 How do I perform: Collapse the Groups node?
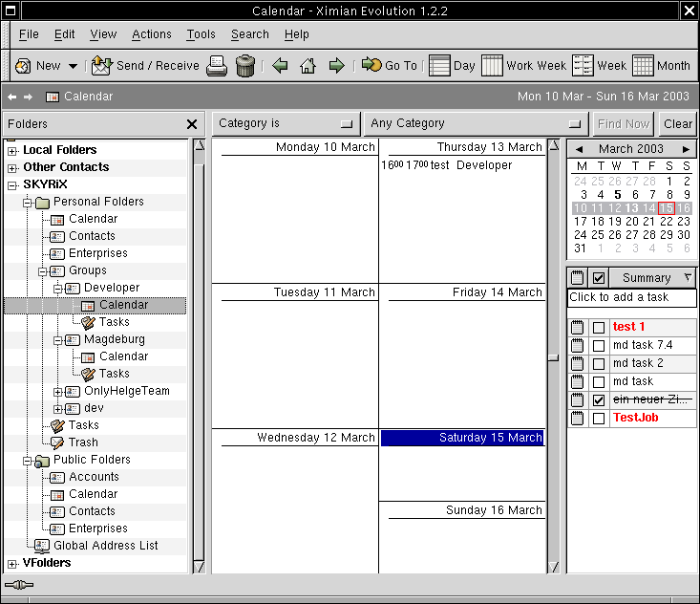tap(43, 271)
